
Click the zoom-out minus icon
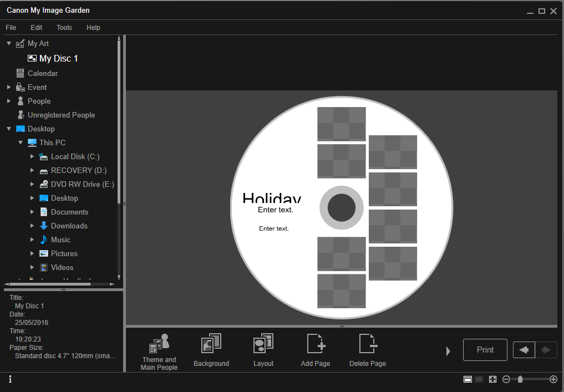click(x=506, y=379)
